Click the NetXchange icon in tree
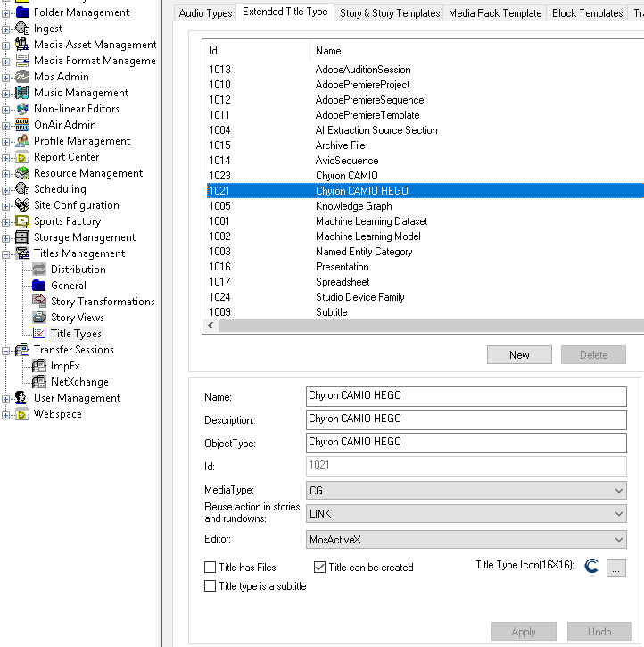Image resolution: width=644 pixels, height=647 pixels. [x=39, y=382]
